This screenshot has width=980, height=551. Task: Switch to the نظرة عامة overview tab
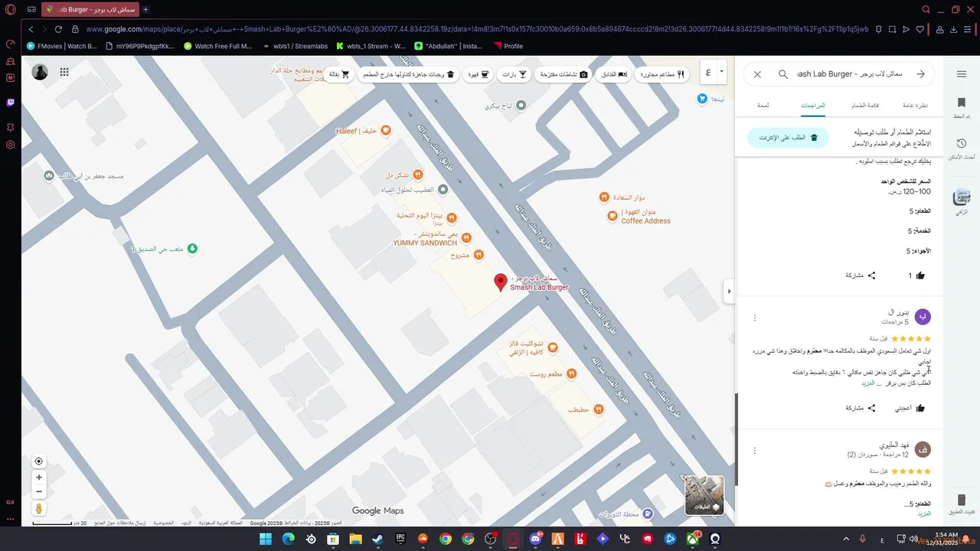pos(915,106)
